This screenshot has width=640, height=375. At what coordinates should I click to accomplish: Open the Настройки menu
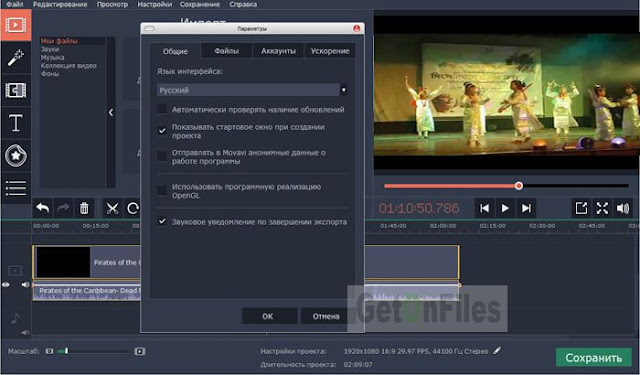[x=154, y=4]
